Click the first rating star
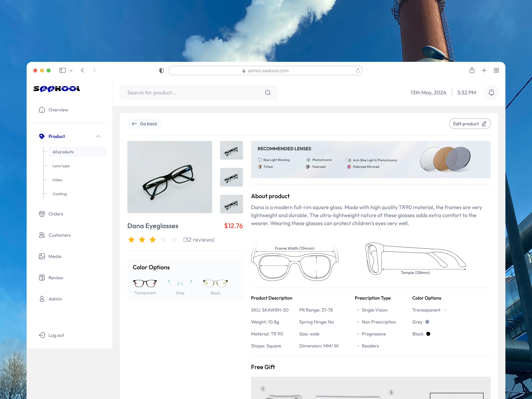532x399 pixels. tap(131, 240)
